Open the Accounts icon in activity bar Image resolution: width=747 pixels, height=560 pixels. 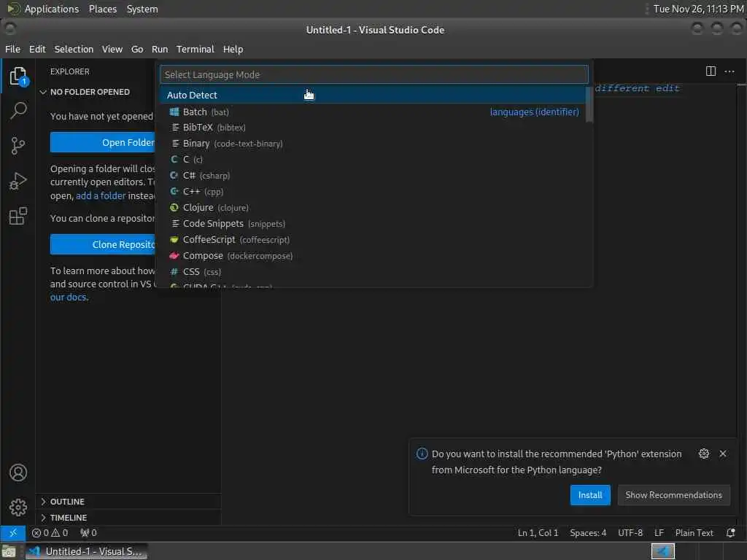coord(18,472)
